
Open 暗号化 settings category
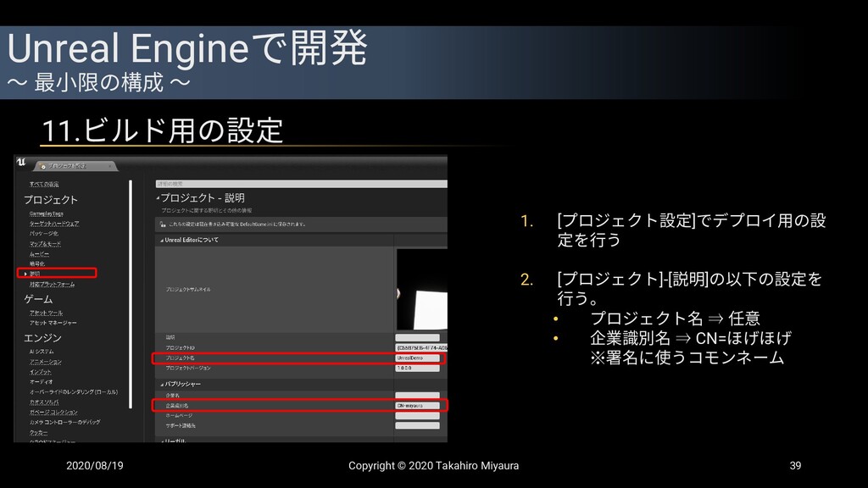[x=37, y=264]
